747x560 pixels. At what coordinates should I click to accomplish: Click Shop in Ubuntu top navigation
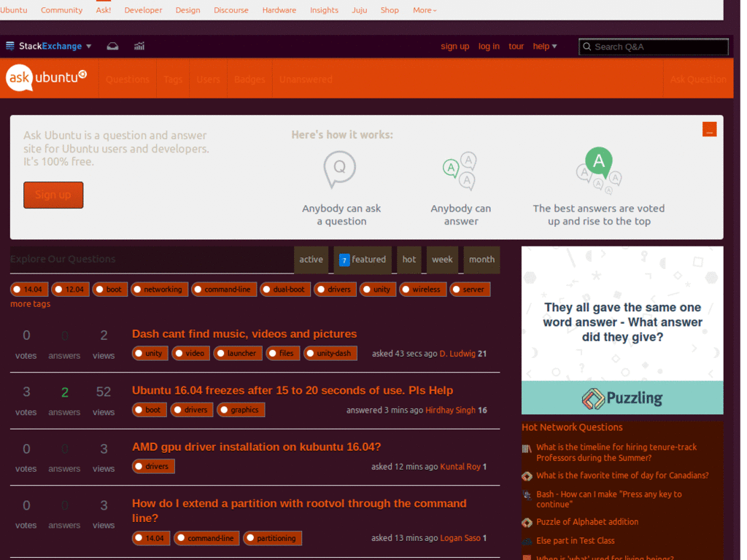pos(390,10)
